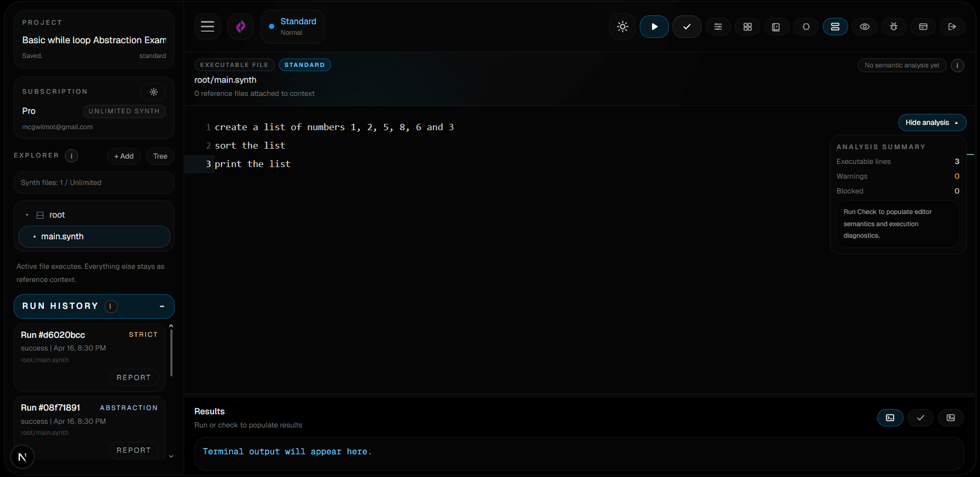Toggle the eye preview icon
This screenshot has height=477, width=980.
[864, 26]
